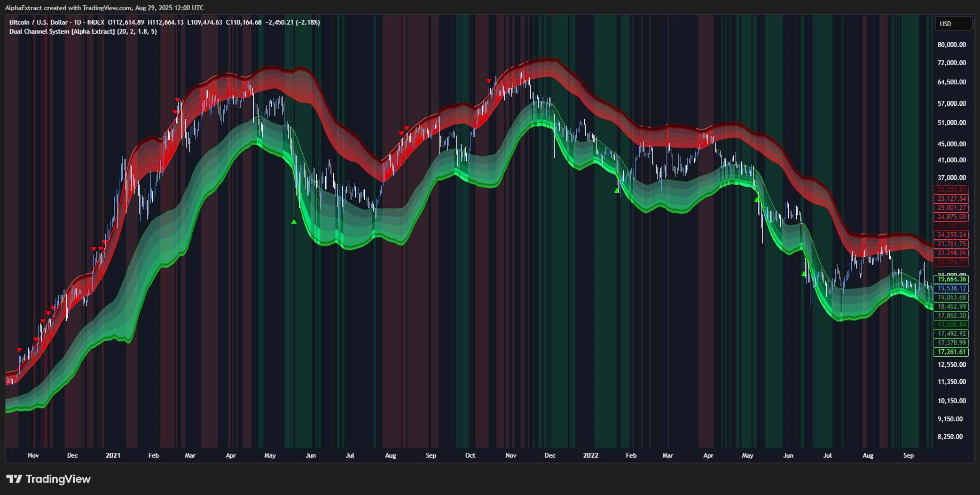Click the indicator parameters (20, 2, 1.8, 5)
Image resolution: width=980 pixels, height=495 pixels.
[x=137, y=32]
